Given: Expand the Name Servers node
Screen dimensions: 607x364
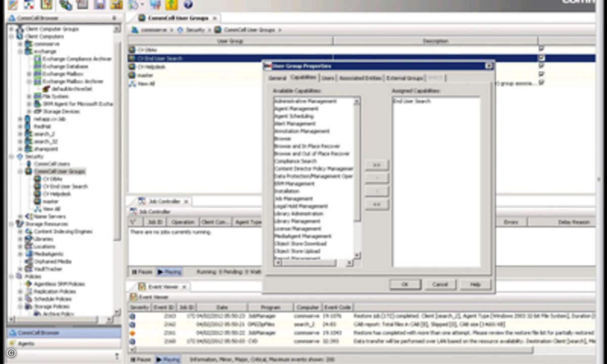Looking at the screenshot, I should [21, 216].
